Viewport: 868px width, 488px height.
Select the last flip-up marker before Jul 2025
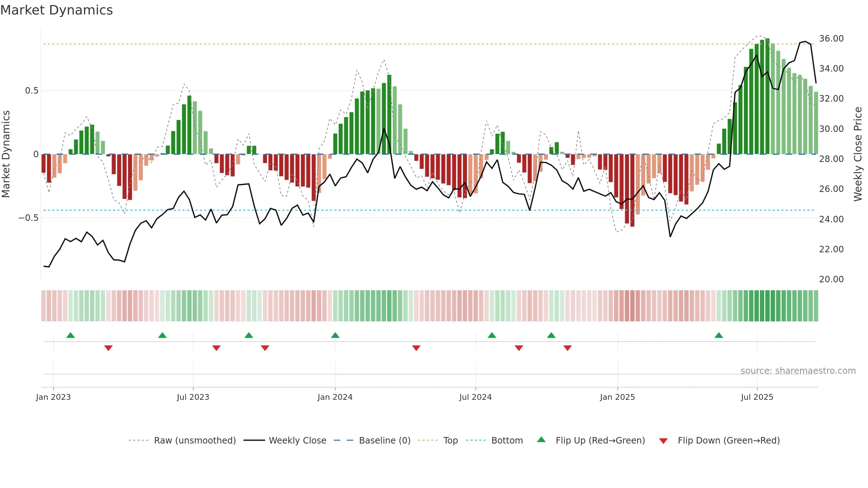[719, 335]
